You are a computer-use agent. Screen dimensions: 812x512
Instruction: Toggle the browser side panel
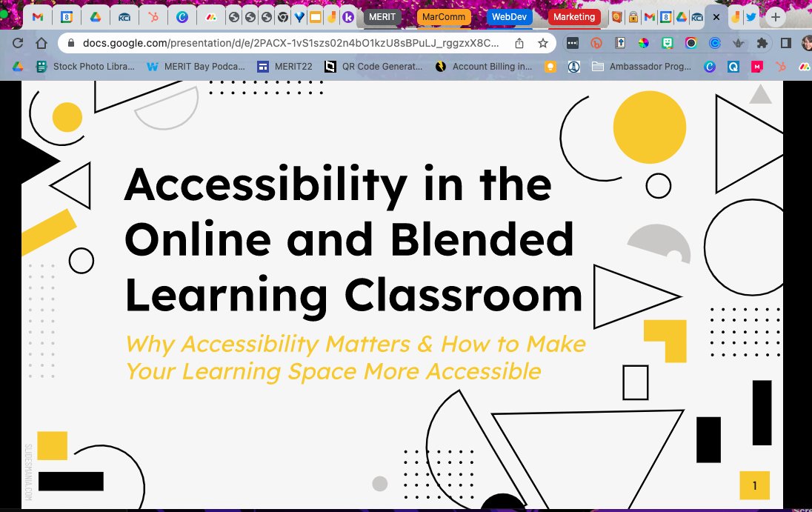click(x=785, y=43)
